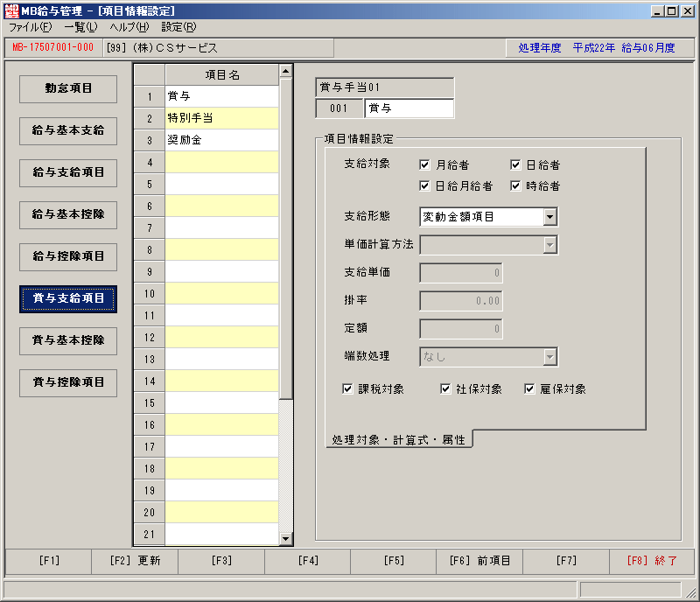Click the item name field containing 賞与
This screenshot has width=700, height=602.
(x=409, y=108)
